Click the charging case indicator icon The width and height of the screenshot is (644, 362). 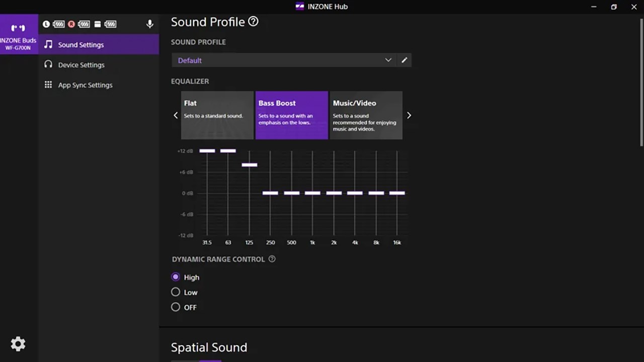(98, 24)
